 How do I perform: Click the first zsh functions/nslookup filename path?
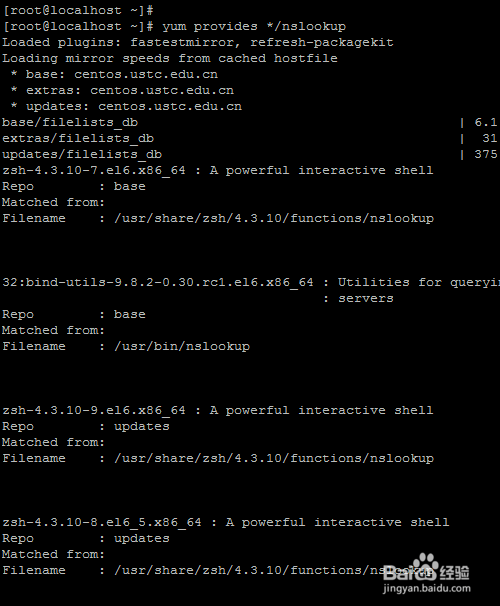click(x=274, y=219)
